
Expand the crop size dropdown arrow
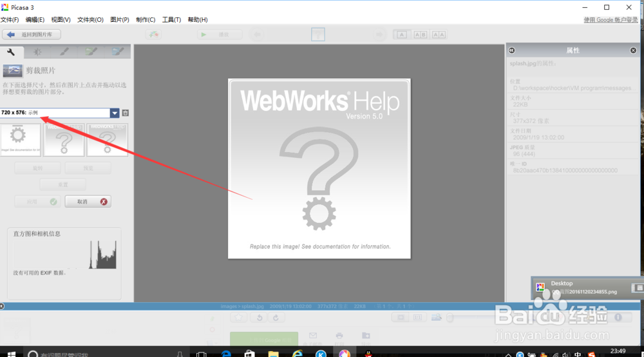(x=115, y=113)
